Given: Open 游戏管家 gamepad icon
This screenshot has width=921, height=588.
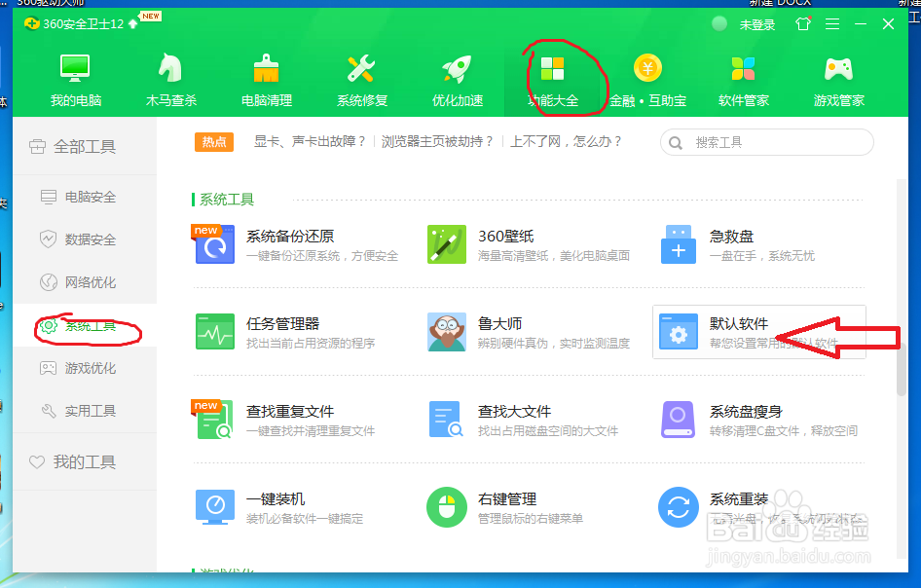Looking at the screenshot, I should pos(839,69).
